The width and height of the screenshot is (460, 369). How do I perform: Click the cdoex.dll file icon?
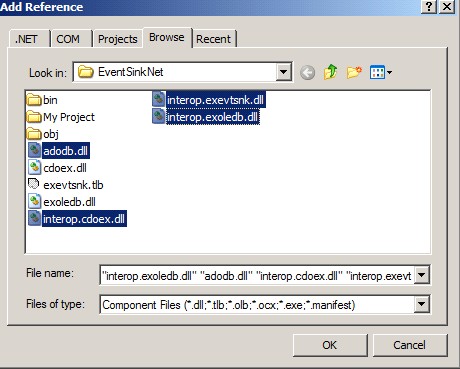click(x=34, y=168)
